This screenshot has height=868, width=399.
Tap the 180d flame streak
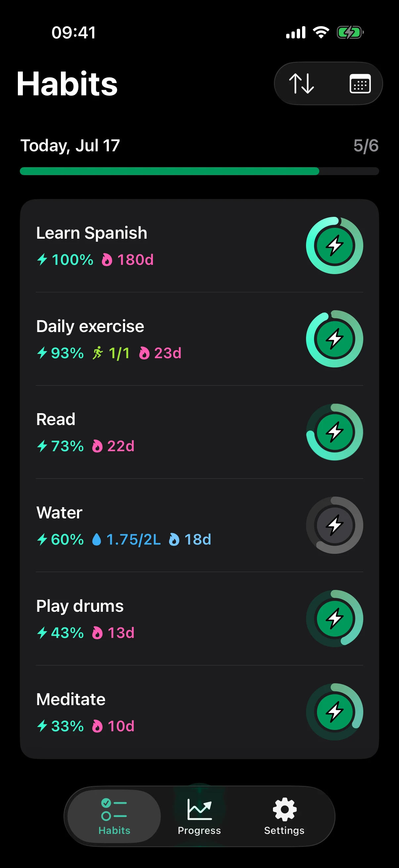click(128, 260)
